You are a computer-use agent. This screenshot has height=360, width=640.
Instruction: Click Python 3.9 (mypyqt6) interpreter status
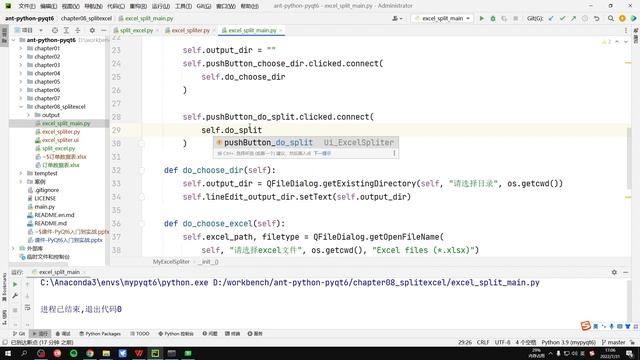tap(568, 342)
